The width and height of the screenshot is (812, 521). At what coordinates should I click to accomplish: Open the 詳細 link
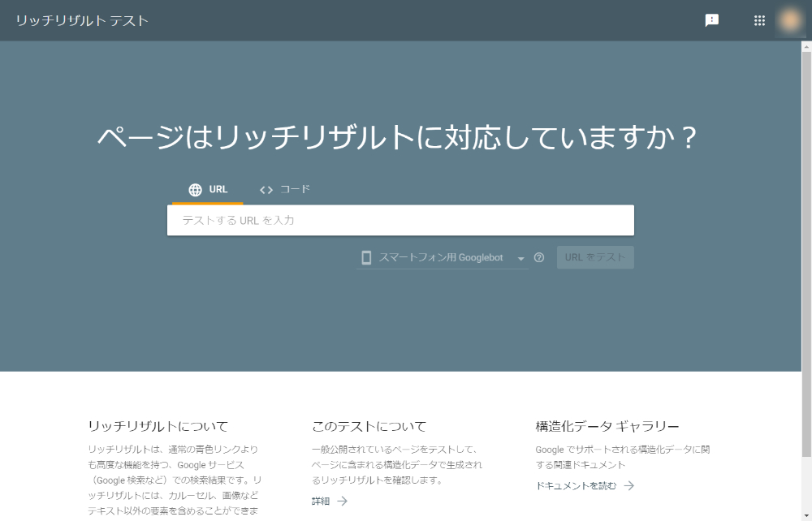tap(330, 501)
